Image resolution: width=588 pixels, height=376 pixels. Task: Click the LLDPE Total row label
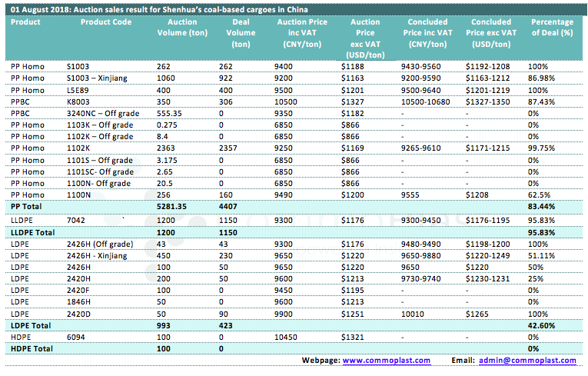coord(33,231)
